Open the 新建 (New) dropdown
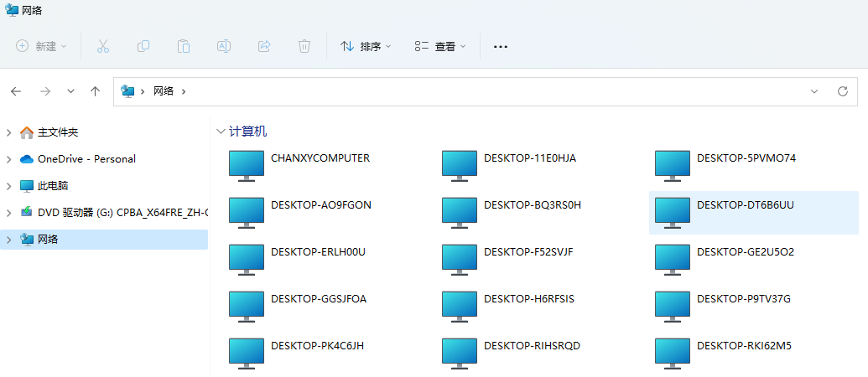This screenshot has height=377, width=868. (x=42, y=46)
